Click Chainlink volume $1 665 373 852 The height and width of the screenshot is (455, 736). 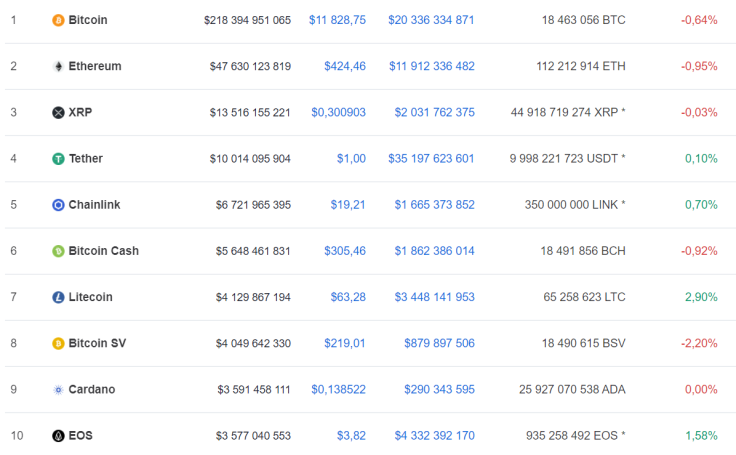[x=434, y=205]
